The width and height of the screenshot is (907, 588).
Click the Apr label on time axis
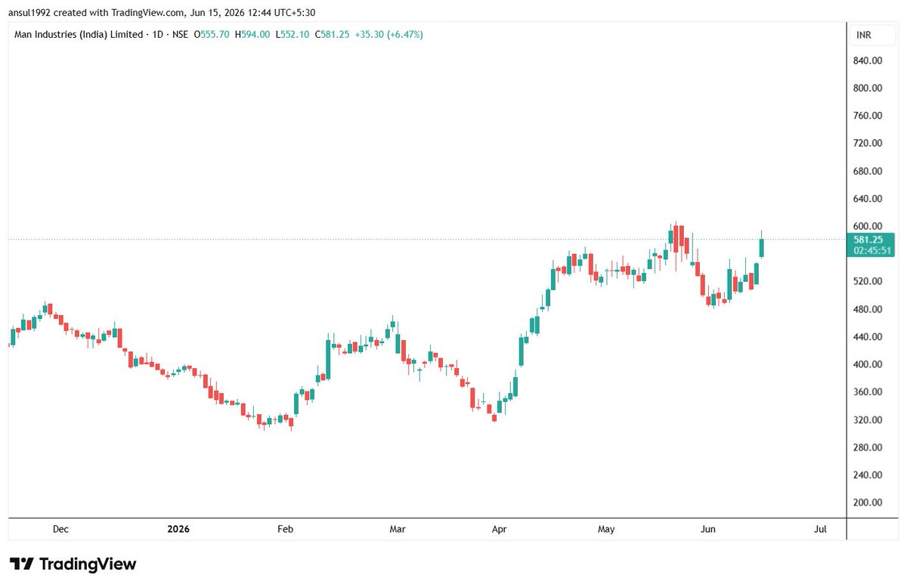click(499, 529)
